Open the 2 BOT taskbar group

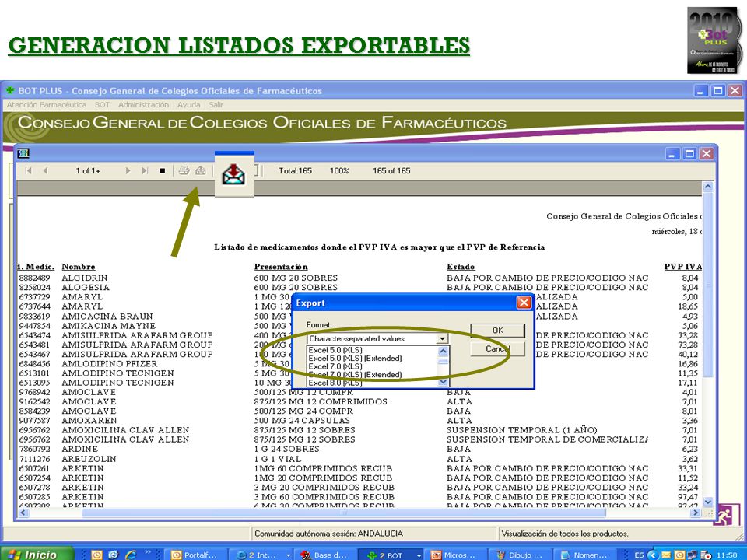tap(390, 555)
